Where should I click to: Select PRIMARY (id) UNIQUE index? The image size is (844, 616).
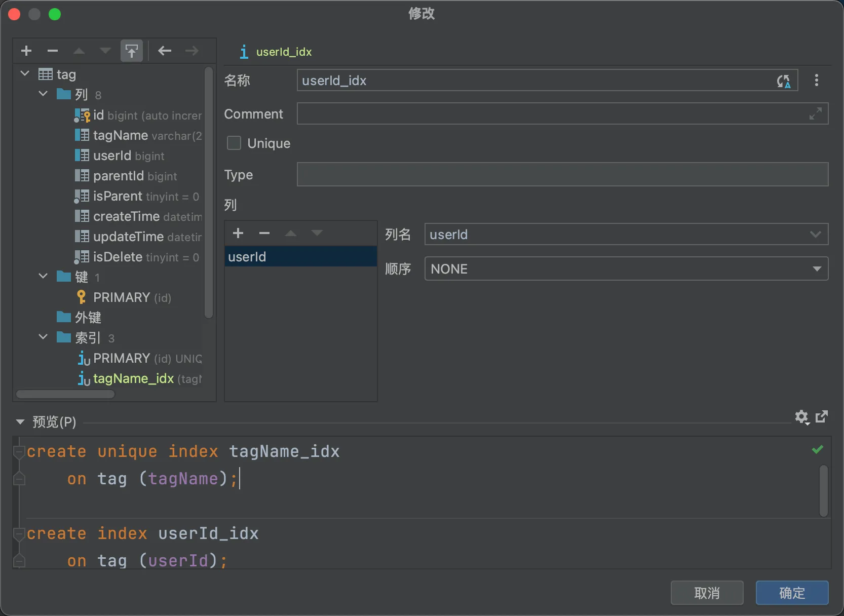tap(139, 358)
